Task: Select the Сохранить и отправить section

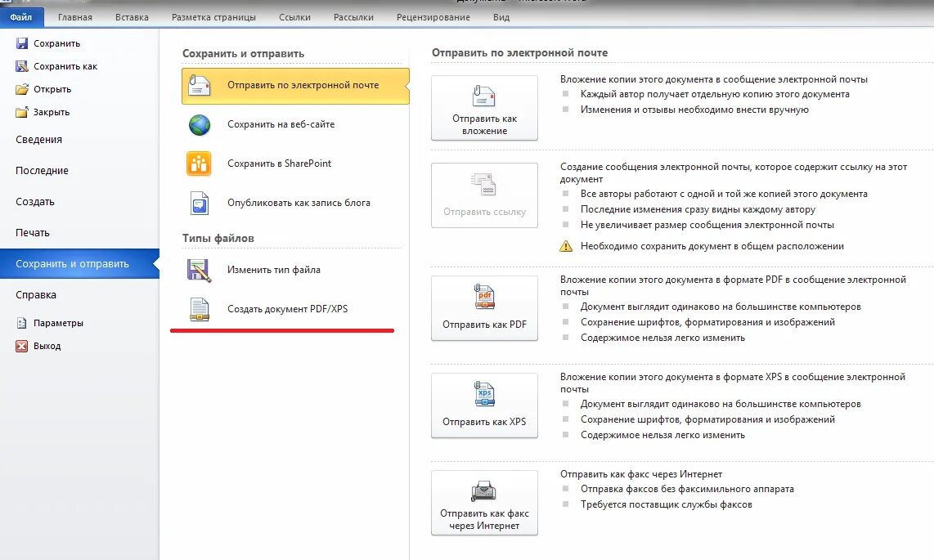Action: [x=79, y=263]
